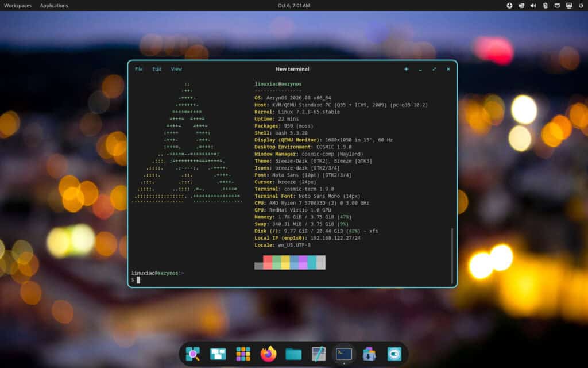The width and height of the screenshot is (588, 368).
Task: Launch Firefox from the dock
Action: coord(268,354)
